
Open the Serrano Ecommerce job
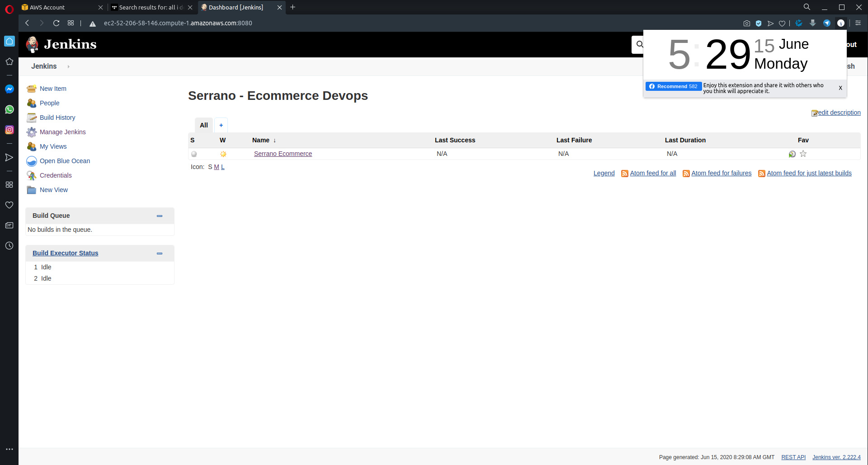coord(283,154)
